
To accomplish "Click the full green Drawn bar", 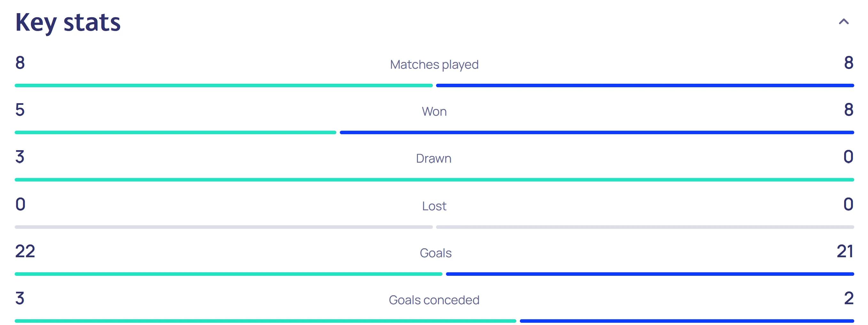I will click(434, 180).
